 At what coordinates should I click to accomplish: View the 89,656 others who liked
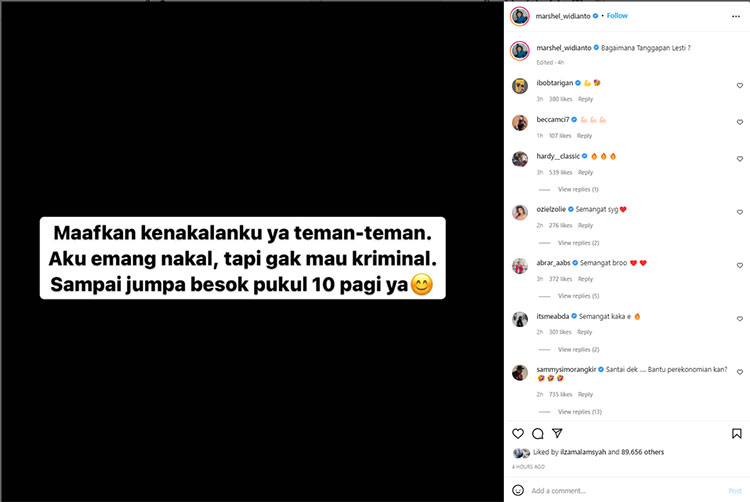(642, 452)
